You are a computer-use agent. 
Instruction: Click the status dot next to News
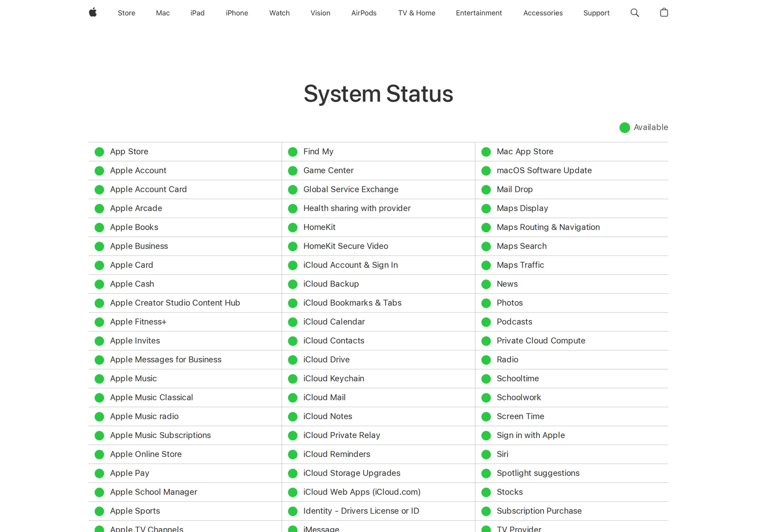coord(486,284)
